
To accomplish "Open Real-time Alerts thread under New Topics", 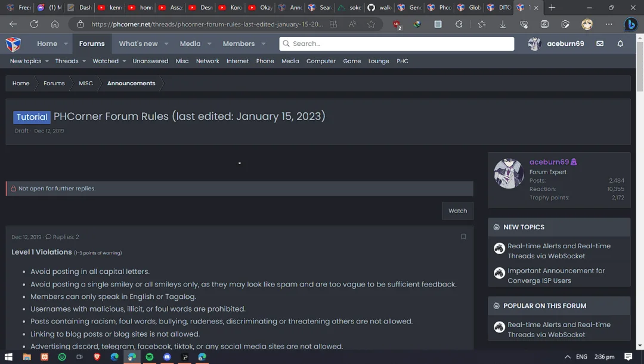I will click(x=559, y=251).
